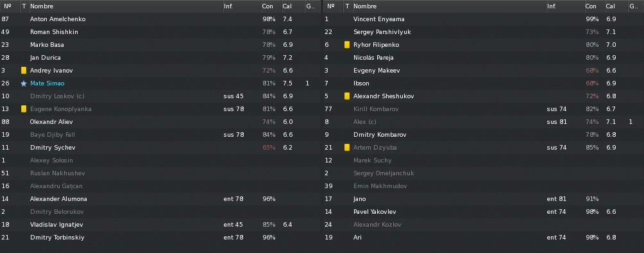644x253 pixels.
Task: Sort right table by Cal column header
Action: pos(617,6)
